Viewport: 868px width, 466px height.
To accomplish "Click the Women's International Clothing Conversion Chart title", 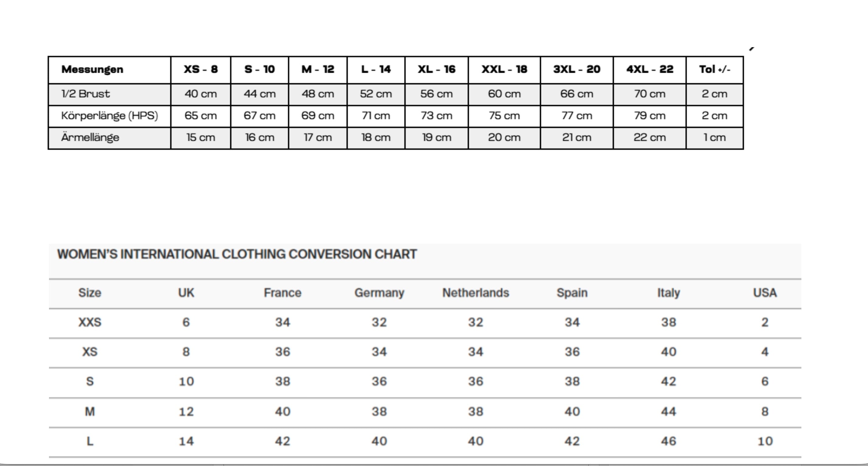I will (237, 254).
